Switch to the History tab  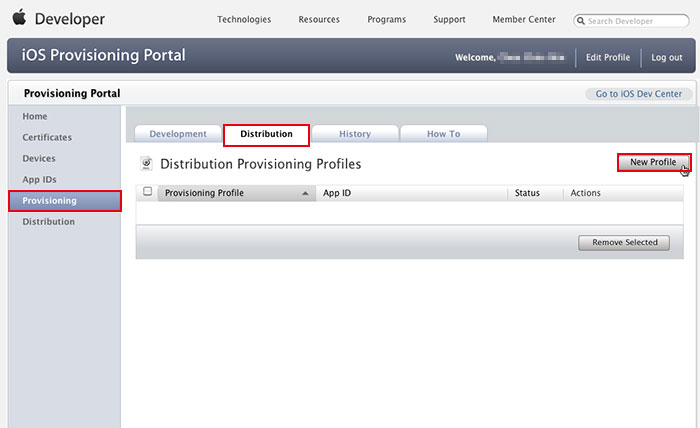tap(355, 134)
